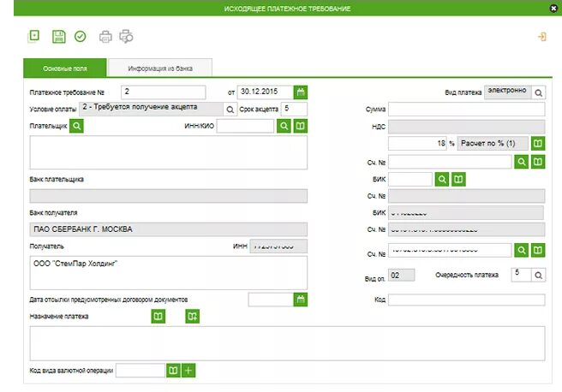The image size is (562, 392).
Task: Click the Расчет по % (1) field
Action: coord(493,143)
